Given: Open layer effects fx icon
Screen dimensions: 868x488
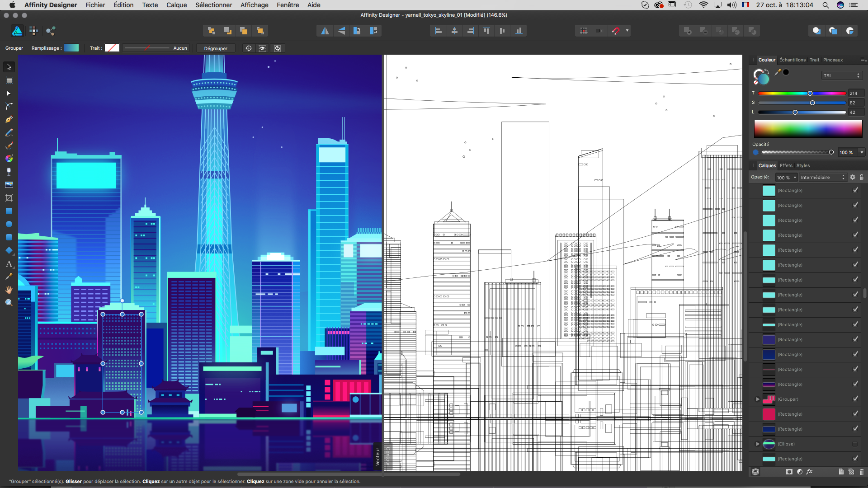Looking at the screenshot, I should click(809, 472).
